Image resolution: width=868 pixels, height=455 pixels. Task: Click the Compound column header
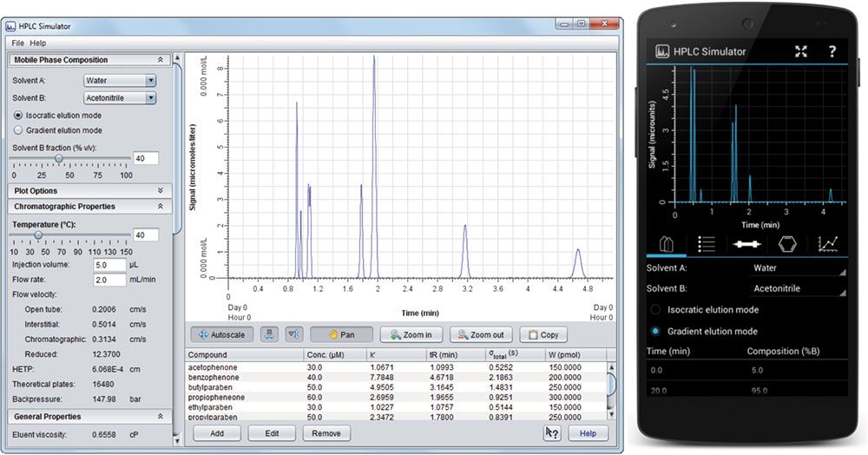[245, 355]
